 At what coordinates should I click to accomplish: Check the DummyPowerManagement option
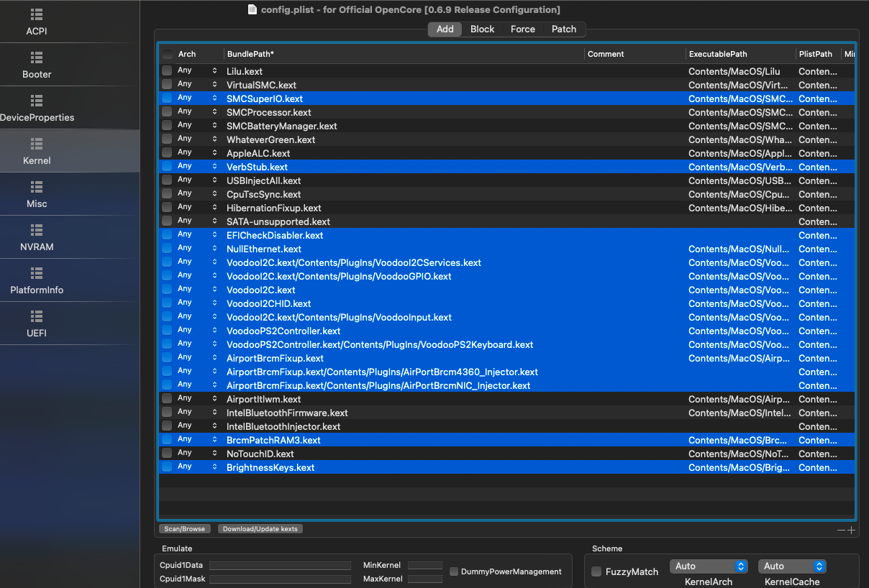point(454,571)
